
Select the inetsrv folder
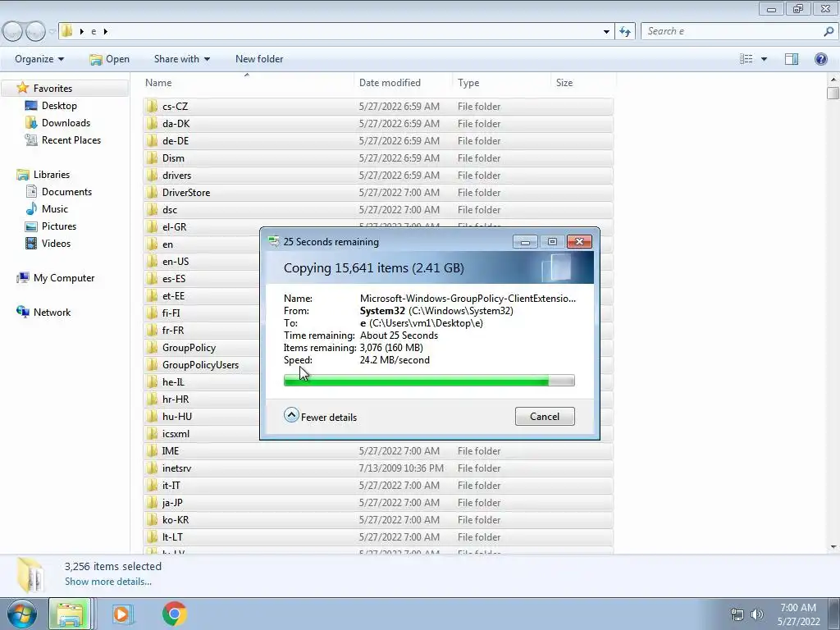pyautogui.click(x=377, y=468)
